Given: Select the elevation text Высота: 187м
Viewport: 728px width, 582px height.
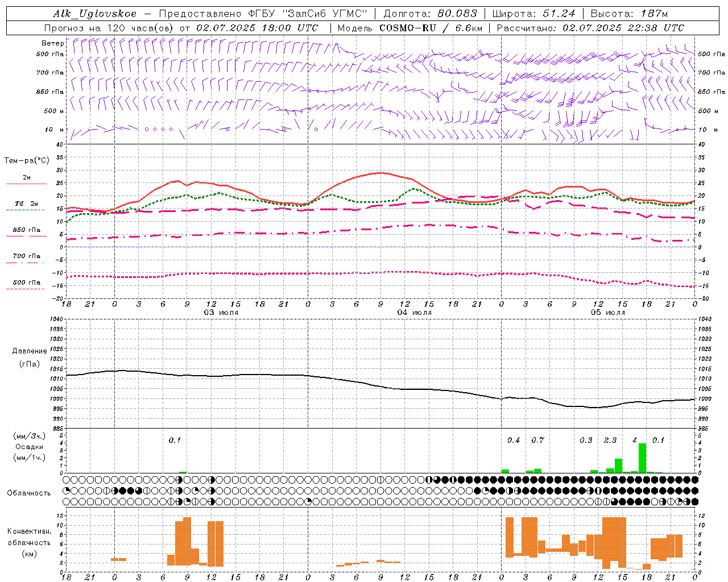Looking at the screenshot, I should [x=629, y=14].
